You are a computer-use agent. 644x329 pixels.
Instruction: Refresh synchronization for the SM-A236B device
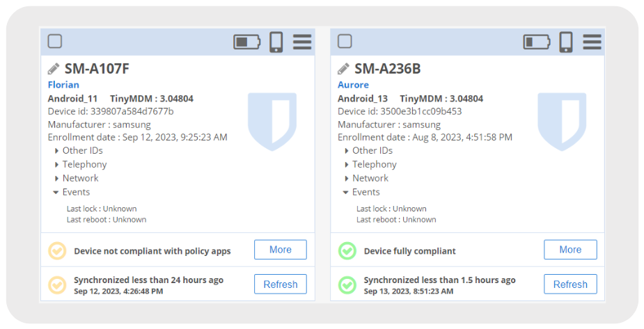(x=570, y=284)
